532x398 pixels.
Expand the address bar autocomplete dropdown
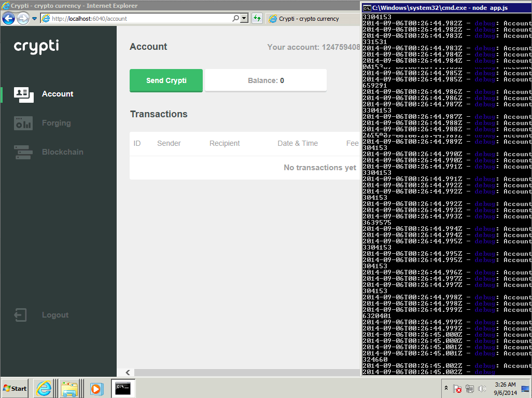244,18
